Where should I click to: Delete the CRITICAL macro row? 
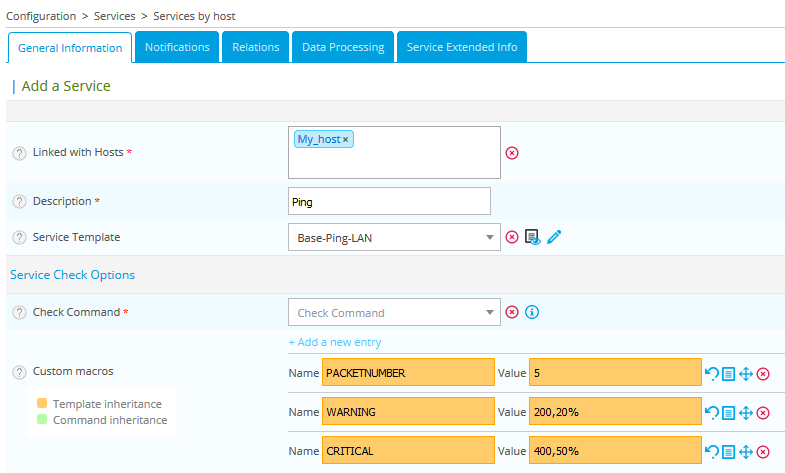(x=763, y=451)
